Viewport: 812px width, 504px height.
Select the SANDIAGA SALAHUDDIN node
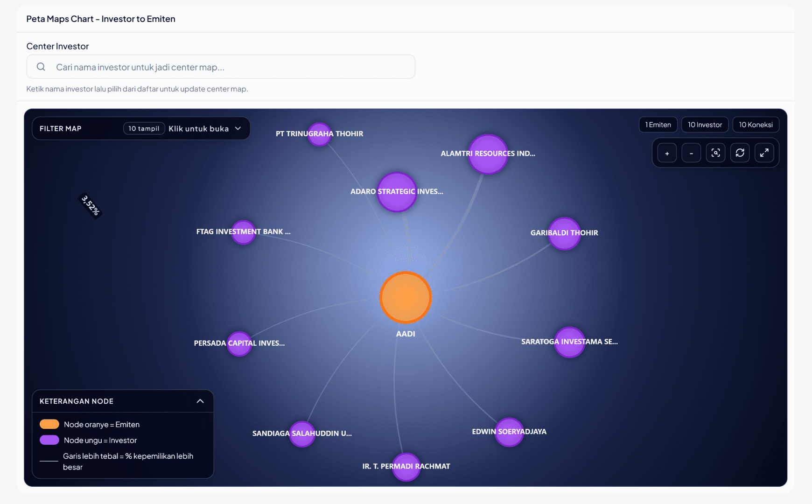click(x=302, y=434)
